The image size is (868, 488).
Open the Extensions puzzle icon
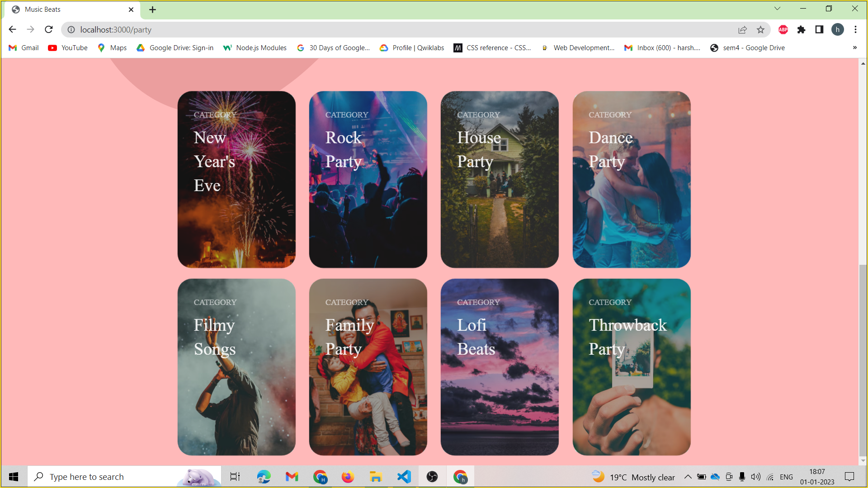(x=801, y=30)
